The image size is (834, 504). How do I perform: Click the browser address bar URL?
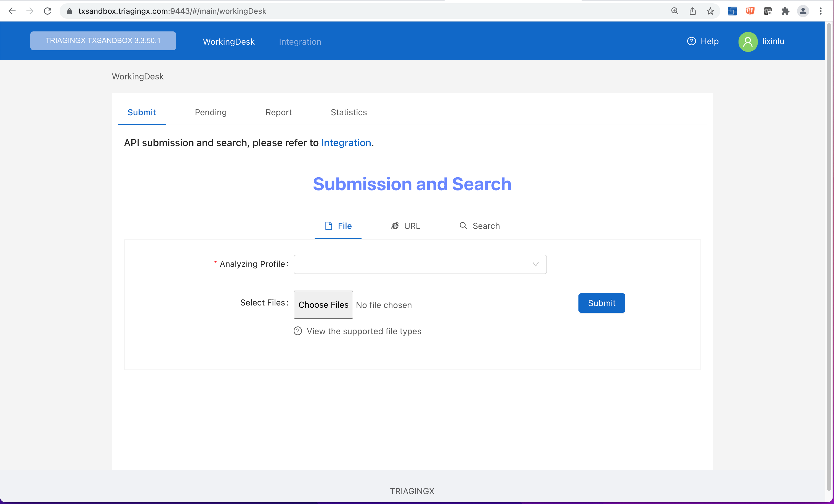pyautogui.click(x=172, y=11)
